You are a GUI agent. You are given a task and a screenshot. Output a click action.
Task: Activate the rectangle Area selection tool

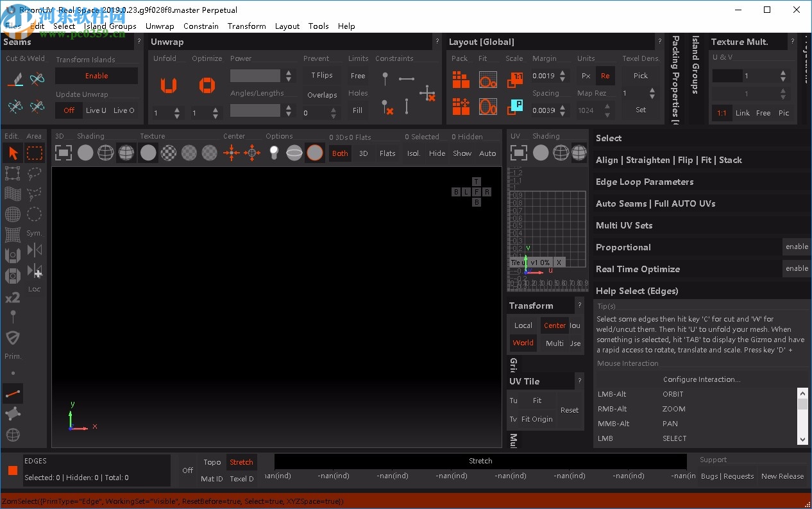pos(35,153)
